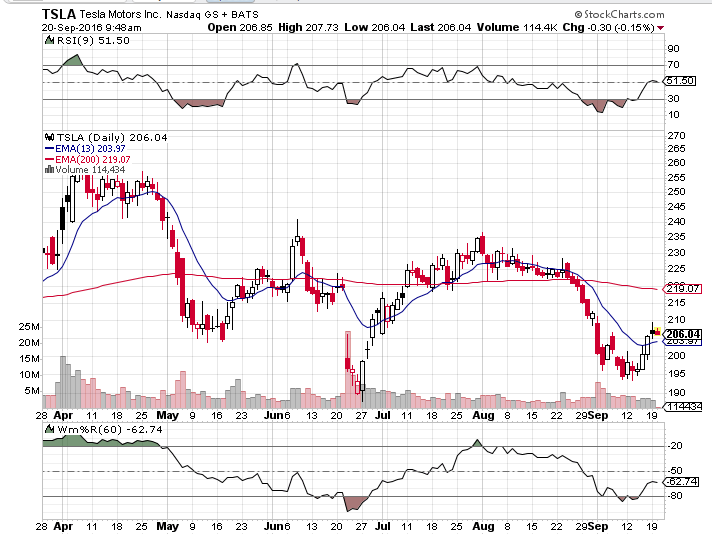The image size is (712, 539).
Task: Click the Tesla Motors Inc. company name
Action: pos(120,15)
